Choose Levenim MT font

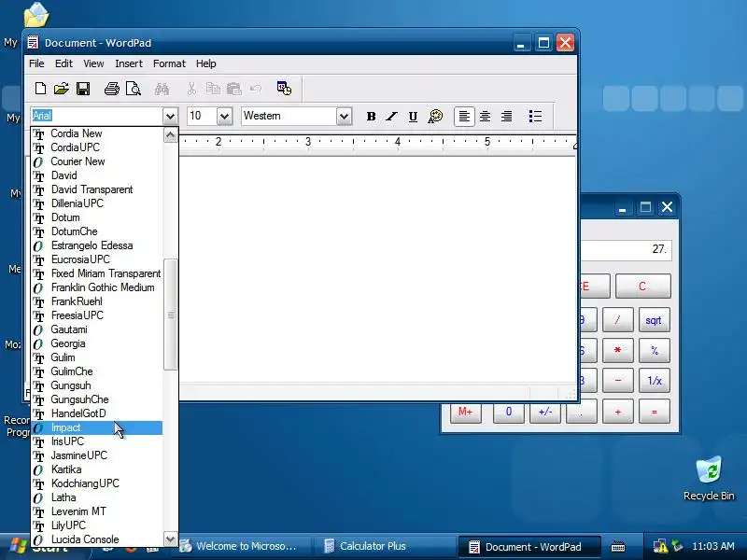click(x=97, y=511)
